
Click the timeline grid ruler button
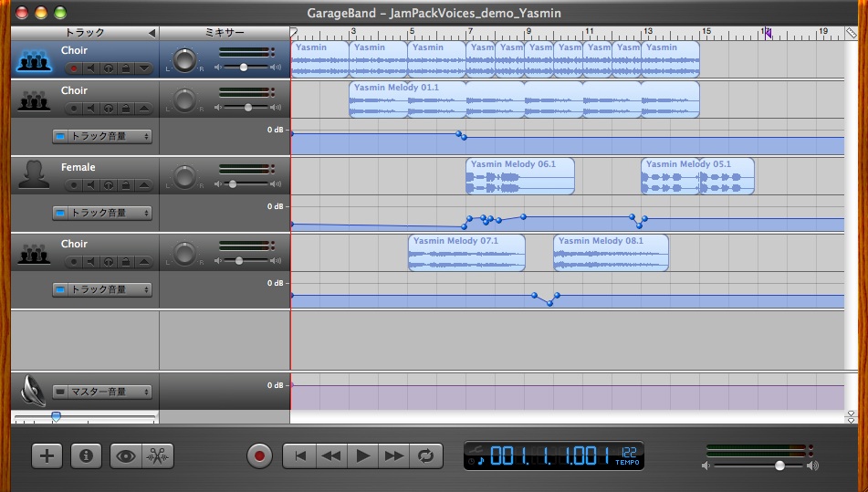851,33
